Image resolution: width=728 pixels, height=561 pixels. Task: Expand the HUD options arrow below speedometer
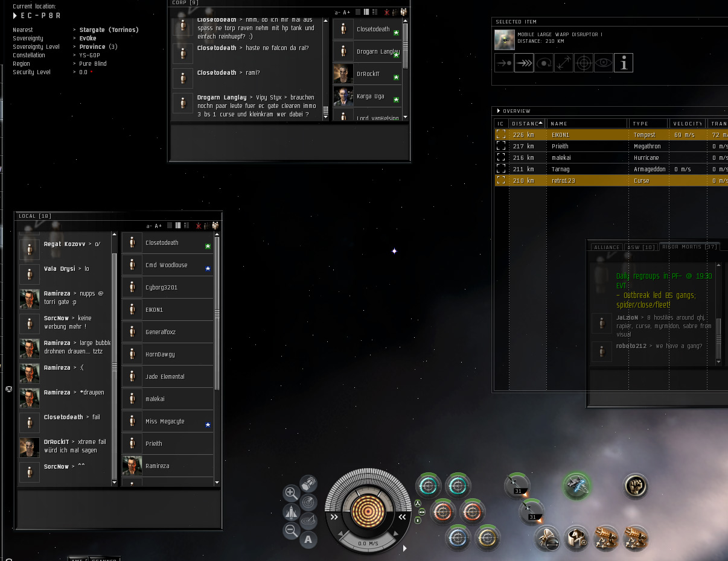click(404, 548)
